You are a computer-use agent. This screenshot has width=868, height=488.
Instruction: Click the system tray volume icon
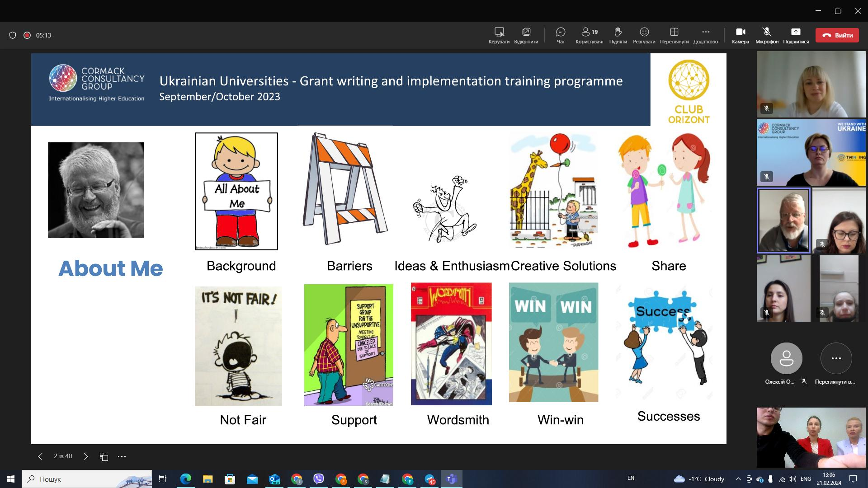793,479
